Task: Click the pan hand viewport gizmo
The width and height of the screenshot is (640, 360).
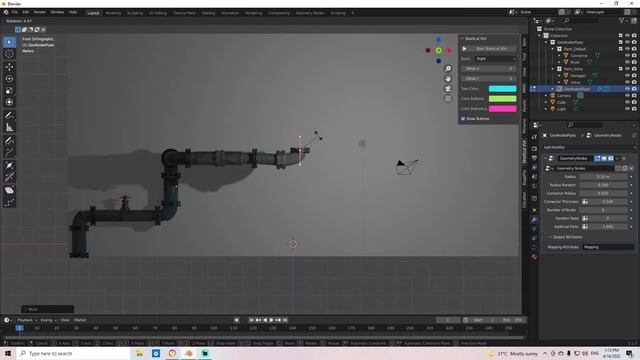Action: (x=448, y=79)
